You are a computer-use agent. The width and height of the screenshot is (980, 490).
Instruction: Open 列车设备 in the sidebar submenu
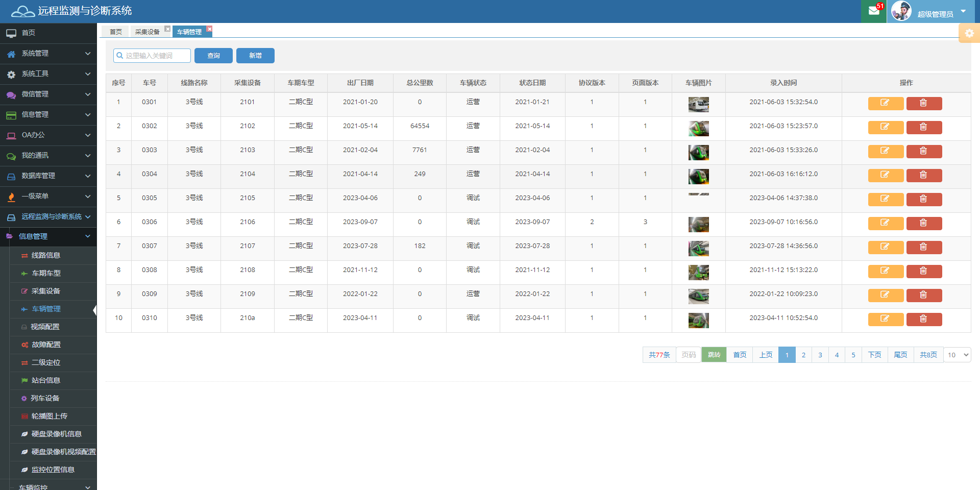pos(45,398)
